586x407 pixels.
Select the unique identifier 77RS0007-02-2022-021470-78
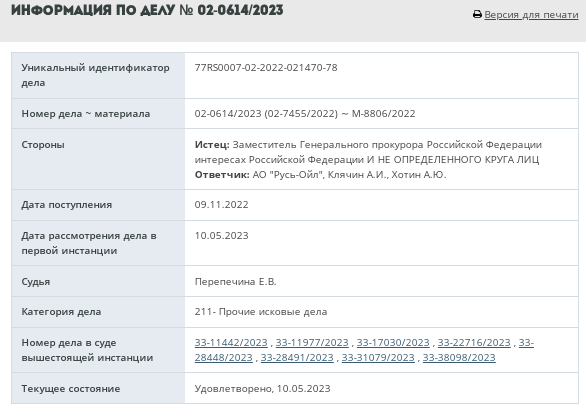[x=266, y=68]
